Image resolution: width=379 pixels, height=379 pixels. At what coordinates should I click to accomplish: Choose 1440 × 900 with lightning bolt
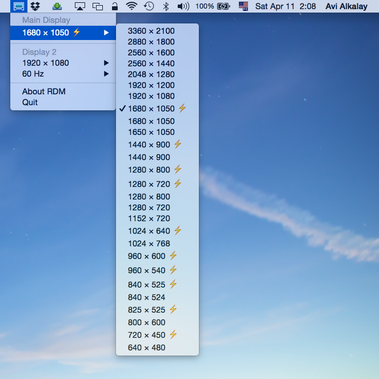[x=157, y=144]
